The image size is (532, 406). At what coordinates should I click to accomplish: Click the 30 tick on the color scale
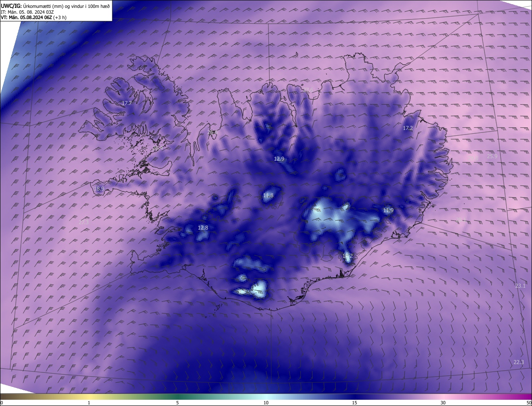(x=443, y=403)
